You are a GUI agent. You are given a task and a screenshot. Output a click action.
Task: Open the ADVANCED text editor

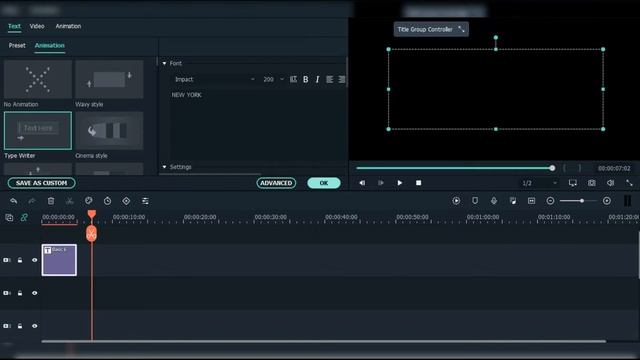point(276,183)
